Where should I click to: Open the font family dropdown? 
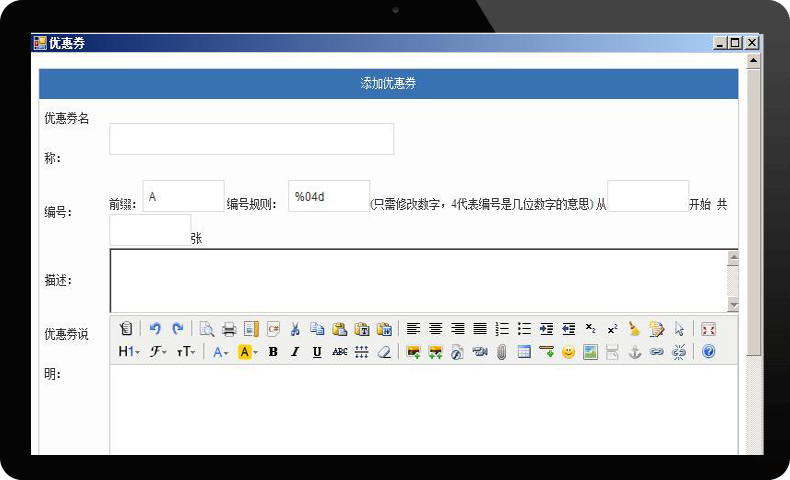pos(158,352)
